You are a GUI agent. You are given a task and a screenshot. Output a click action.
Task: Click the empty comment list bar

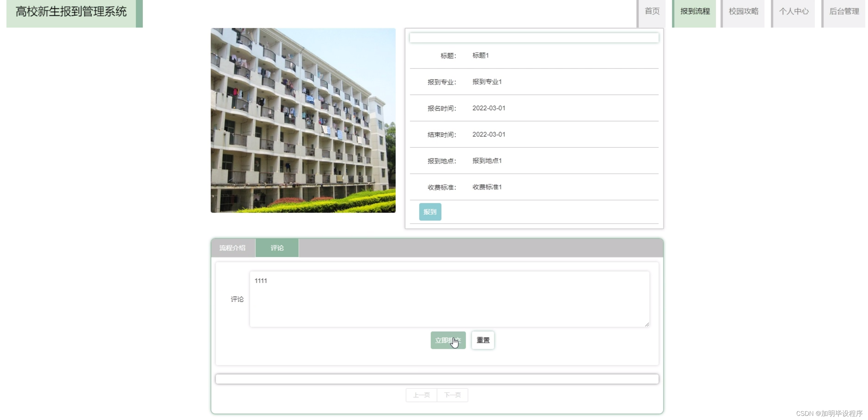[437, 379]
